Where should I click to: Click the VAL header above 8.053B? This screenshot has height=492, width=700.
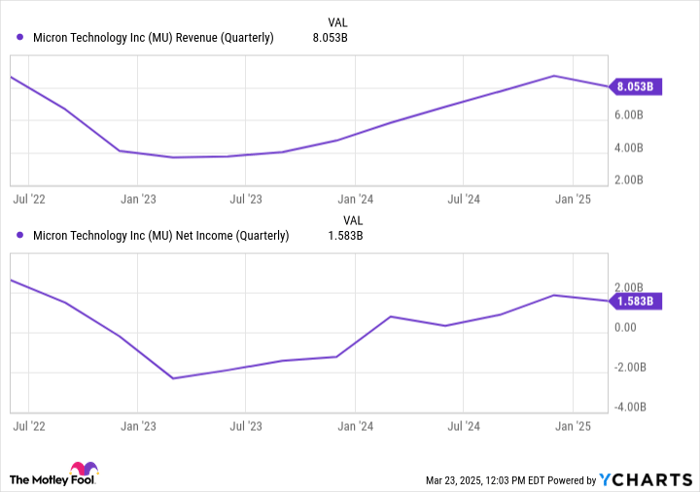(338, 22)
